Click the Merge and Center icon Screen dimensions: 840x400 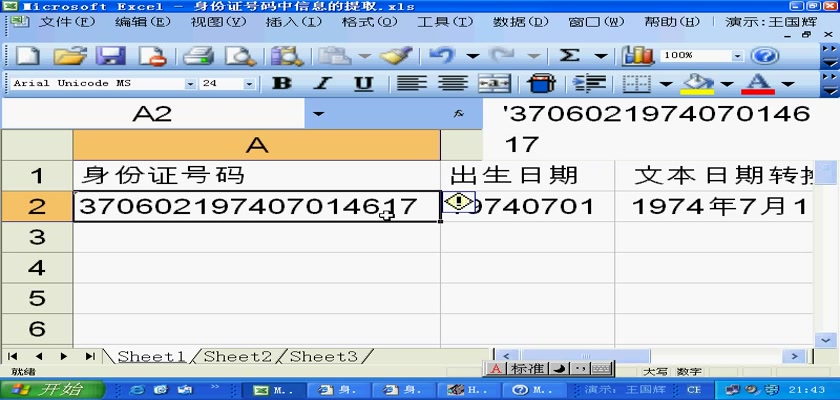(497, 84)
